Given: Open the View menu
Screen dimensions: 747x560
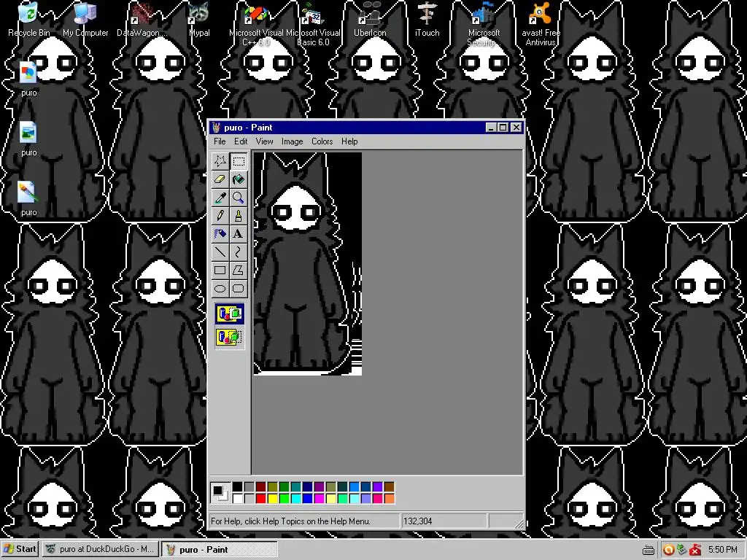Looking at the screenshot, I should point(264,141).
